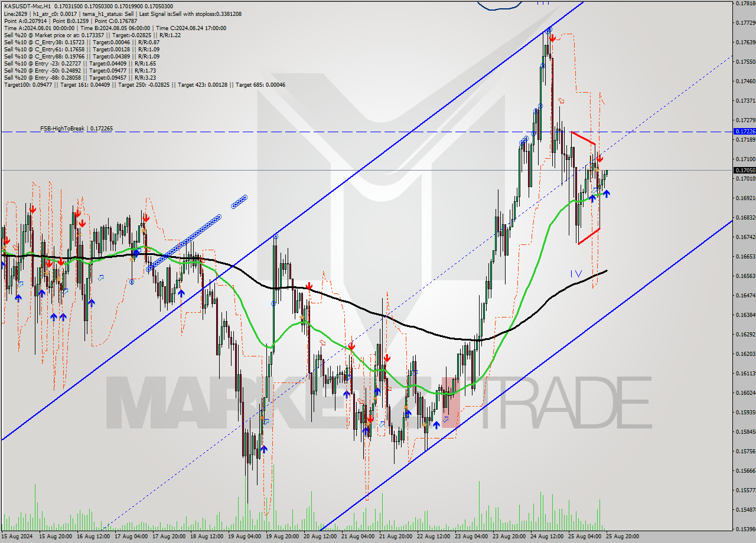This screenshot has width=756, height=543.
Task: Select the '15 Aug 2024' time axis label
Action: click(x=17, y=537)
